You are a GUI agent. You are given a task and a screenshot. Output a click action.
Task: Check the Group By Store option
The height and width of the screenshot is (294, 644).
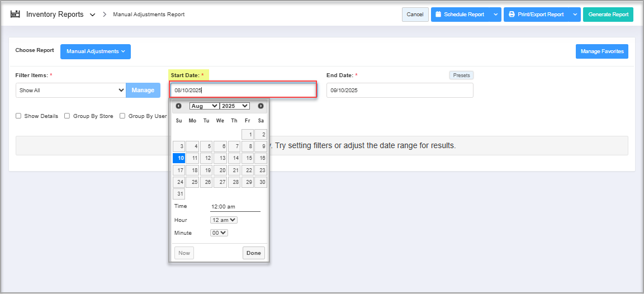click(x=67, y=116)
